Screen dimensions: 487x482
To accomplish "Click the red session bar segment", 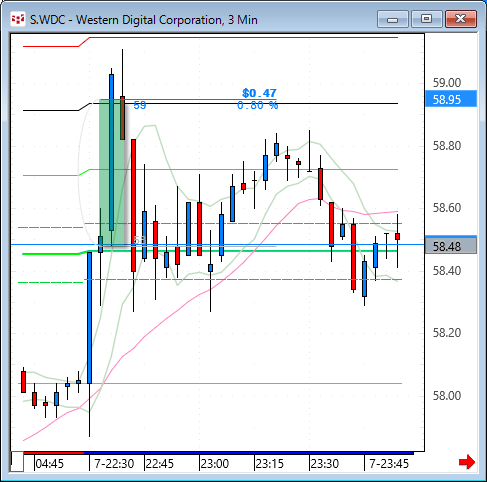I will point(54,453).
